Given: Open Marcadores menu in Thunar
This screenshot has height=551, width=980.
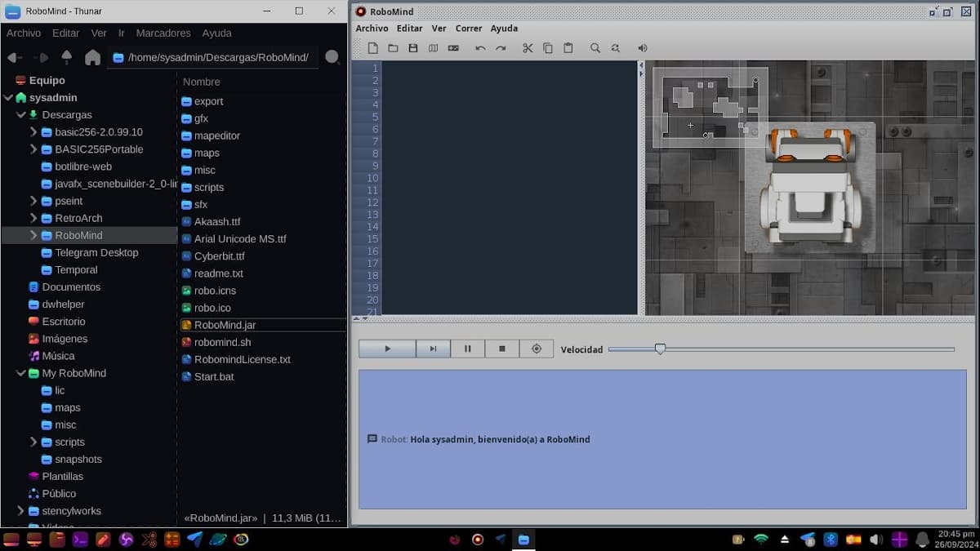Looking at the screenshot, I should (x=163, y=33).
